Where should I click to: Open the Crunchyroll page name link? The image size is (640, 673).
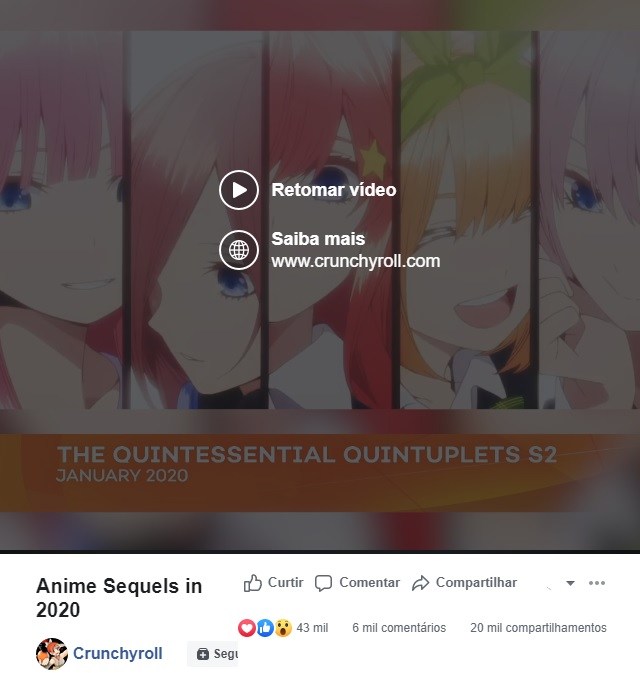click(x=118, y=653)
